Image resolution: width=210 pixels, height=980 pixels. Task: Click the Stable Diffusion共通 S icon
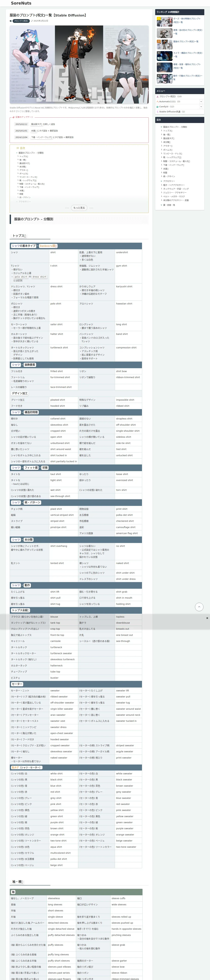[x=157, y=112]
